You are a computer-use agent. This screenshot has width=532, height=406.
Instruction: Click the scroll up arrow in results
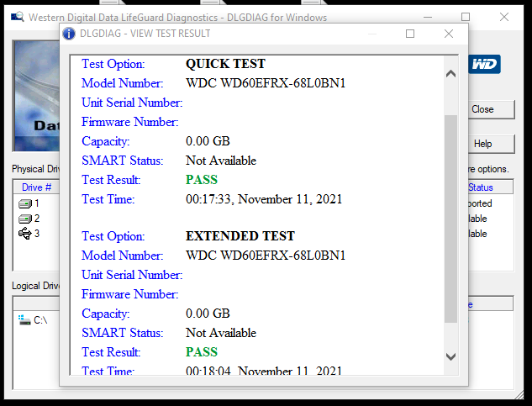(451, 74)
